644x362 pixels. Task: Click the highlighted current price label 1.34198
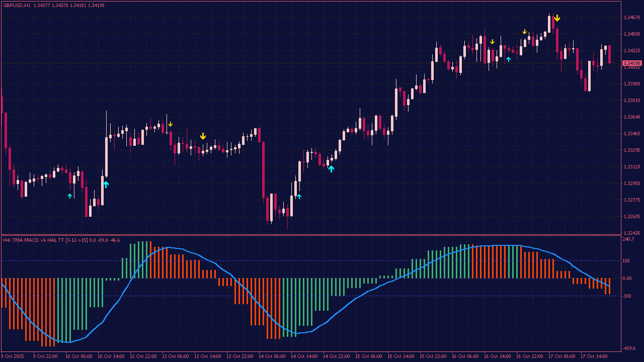632,63
